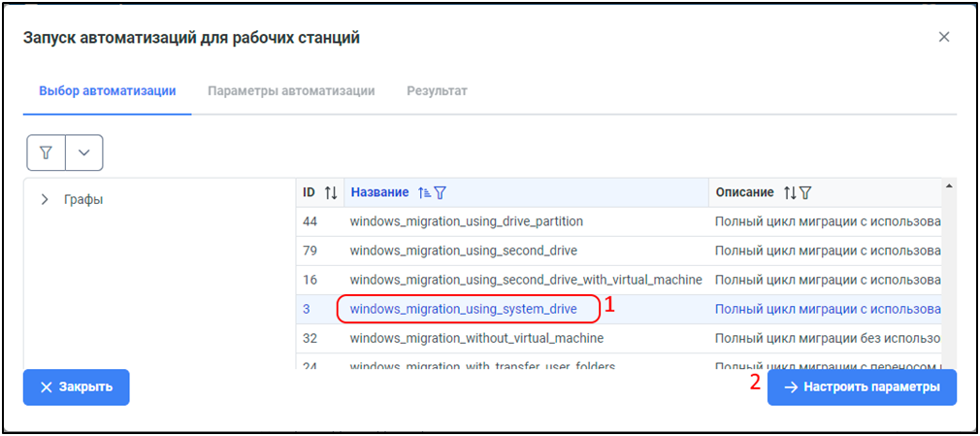Open the Описание column filter funnel
Image resolution: width=980 pixels, height=436 pixels.
pyautogui.click(x=804, y=192)
